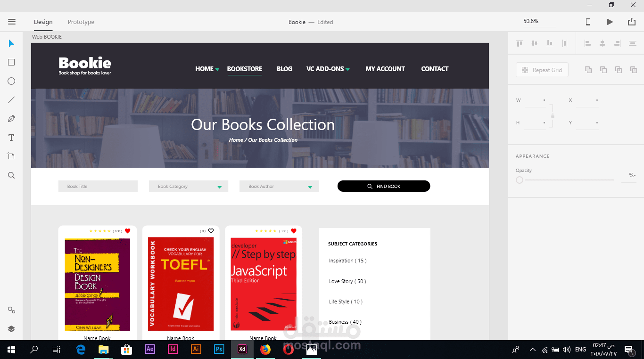The height and width of the screenshot is (359, 644).
Task: Click the Intersect boolean operation icon
Action: pyautogui.click(x=619, y=70)
